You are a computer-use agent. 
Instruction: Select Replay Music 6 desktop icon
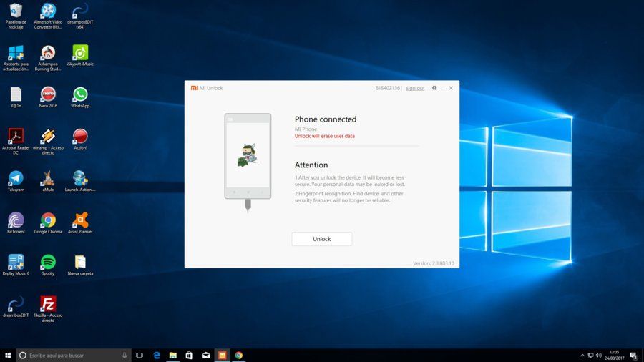16,265
